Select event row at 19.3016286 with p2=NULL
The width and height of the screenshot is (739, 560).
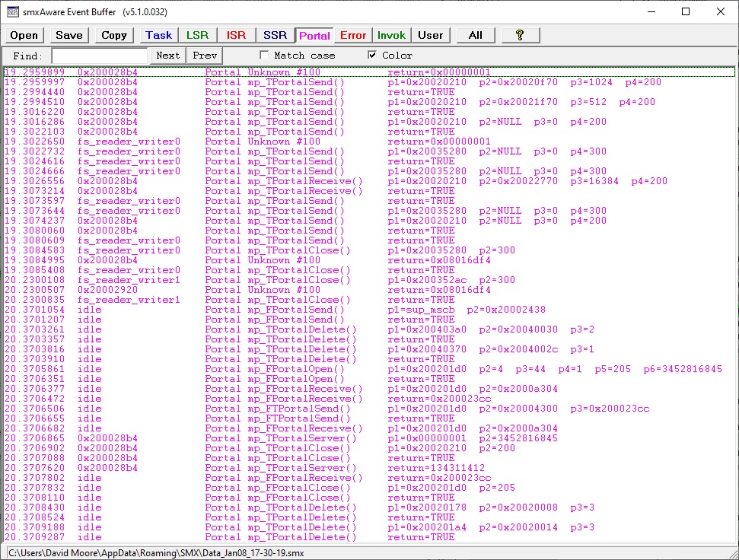pyautogui.click(x=370, y=122)
